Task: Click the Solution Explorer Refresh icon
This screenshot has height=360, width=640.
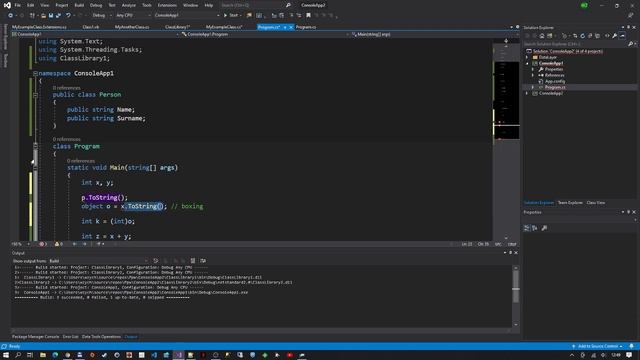Action: [x=583, y=36]
